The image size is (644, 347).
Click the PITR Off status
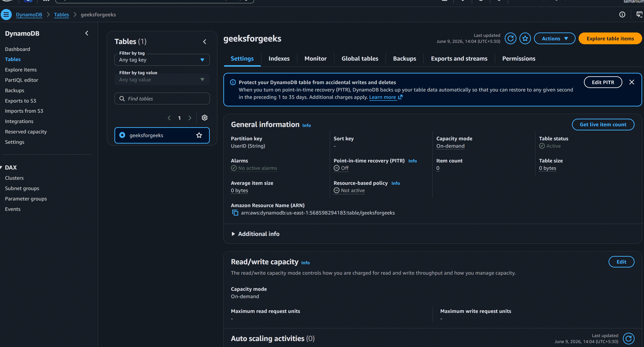341,168
